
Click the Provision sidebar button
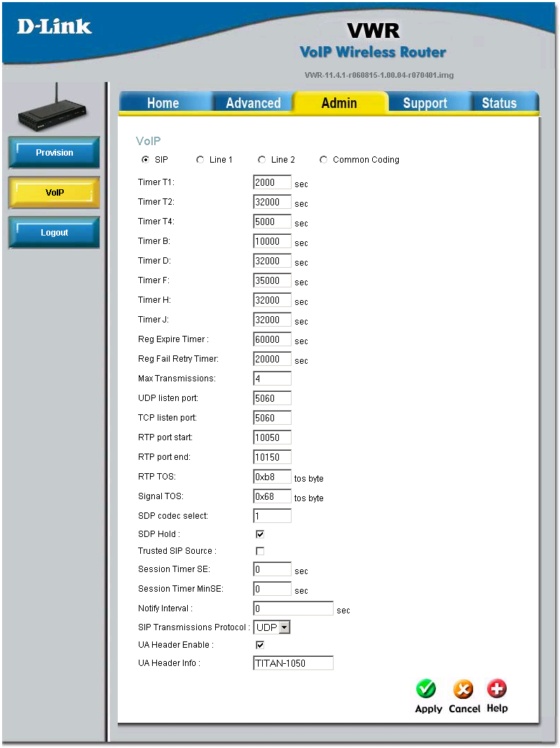point(54,153)
